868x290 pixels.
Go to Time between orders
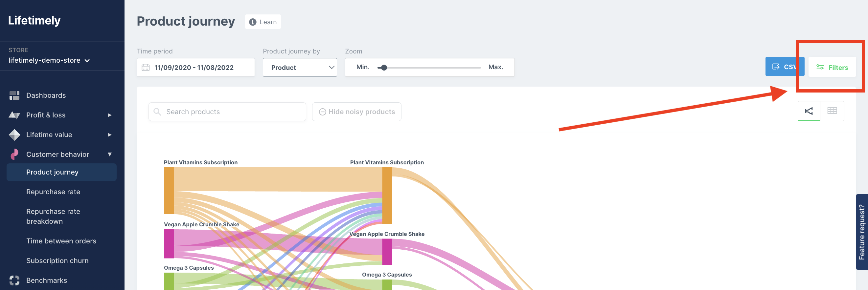61,241
